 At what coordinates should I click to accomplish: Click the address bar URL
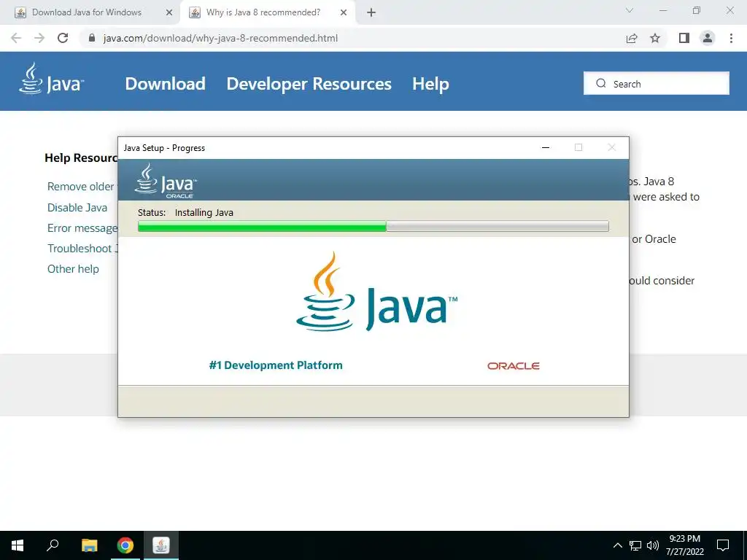click(x=220, y=38)
